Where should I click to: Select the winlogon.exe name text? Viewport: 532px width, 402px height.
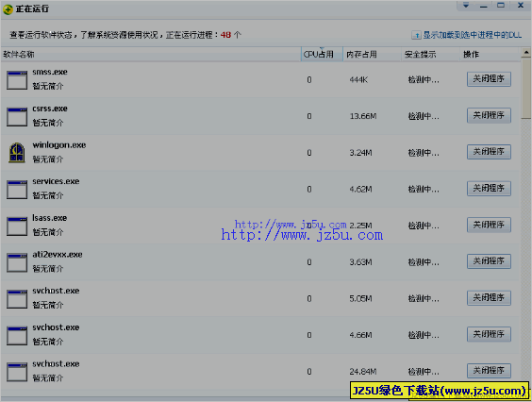[x=59, y=145]
